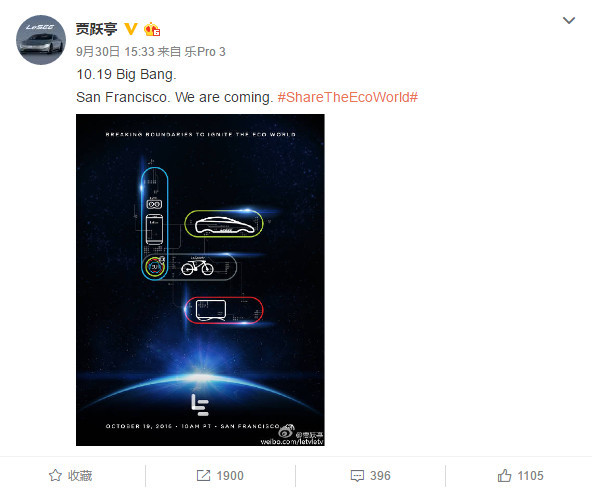Click the Le logo in the poster
Viewport: 592px width, 493px height.
200,405
